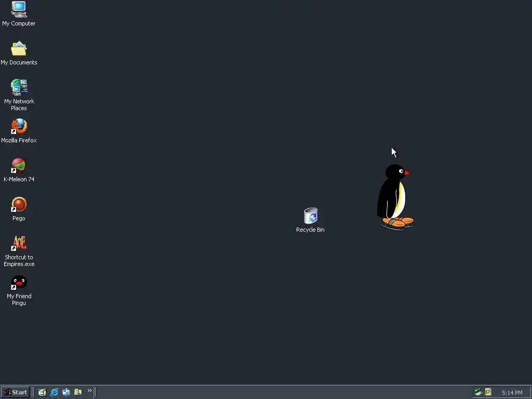Click the Pingu penguin character on the desktop
The height and width of the screenshot is (399, 532).
[x=395, y=197]
